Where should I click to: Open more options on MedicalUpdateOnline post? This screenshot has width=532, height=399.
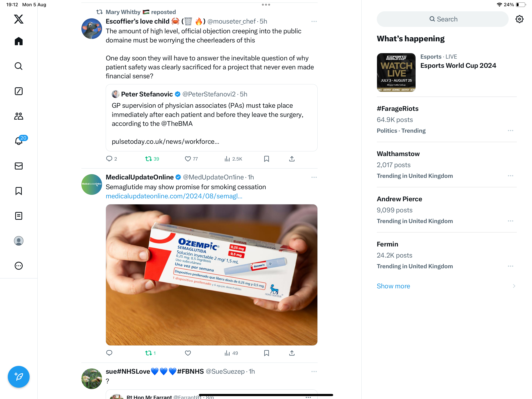[x=314, y=177]
